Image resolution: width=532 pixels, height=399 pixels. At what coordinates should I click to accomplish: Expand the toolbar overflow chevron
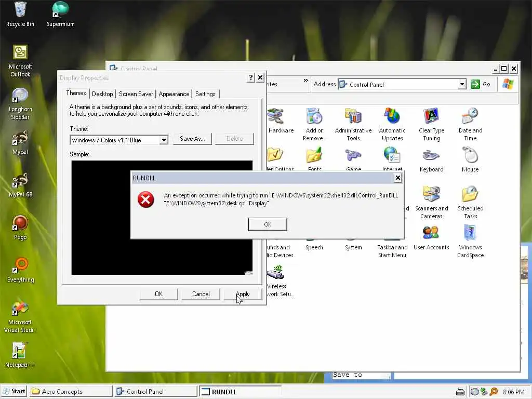click(x=305, y=81)
